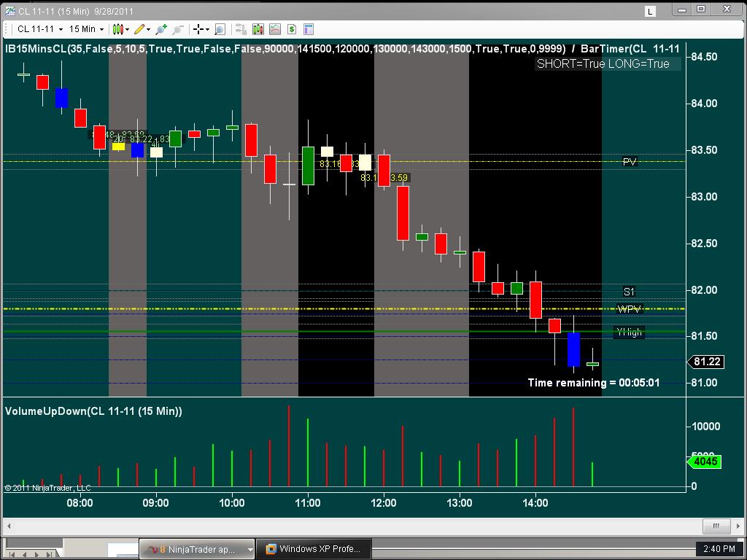747x560 pixels.
Task: Open the chart Properties icon
Action: point(309,29)
